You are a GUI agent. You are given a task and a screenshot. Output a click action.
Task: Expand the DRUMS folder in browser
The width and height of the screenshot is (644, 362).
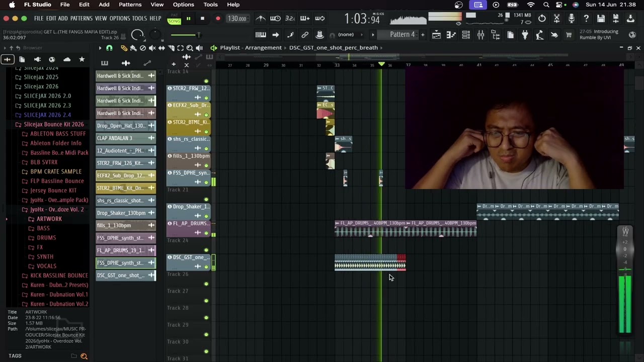46,237
